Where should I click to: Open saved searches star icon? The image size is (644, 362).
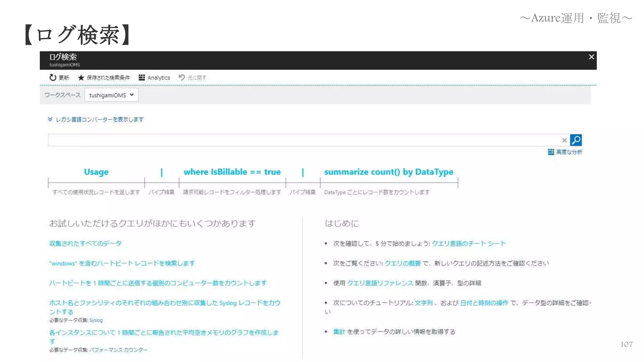coord(81,78)
